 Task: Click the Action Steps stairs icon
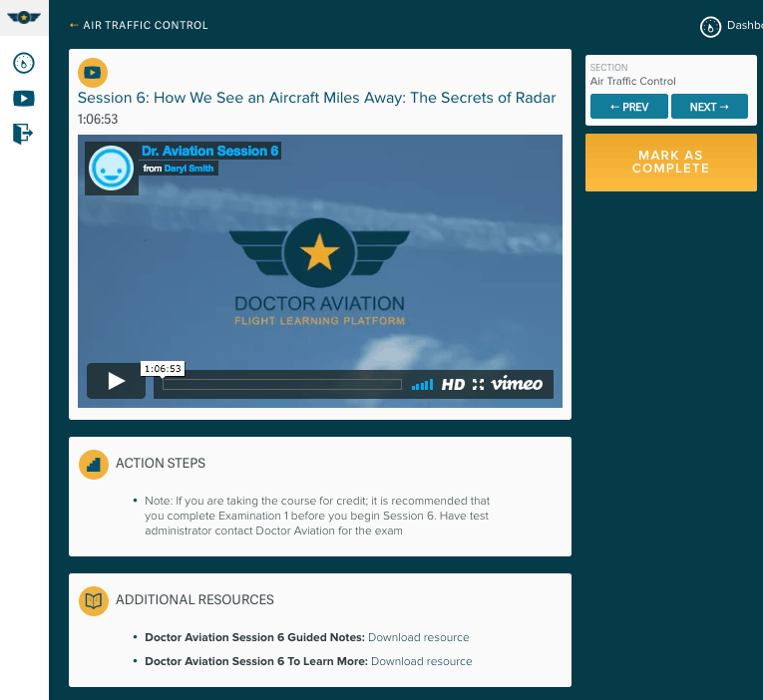94,465
